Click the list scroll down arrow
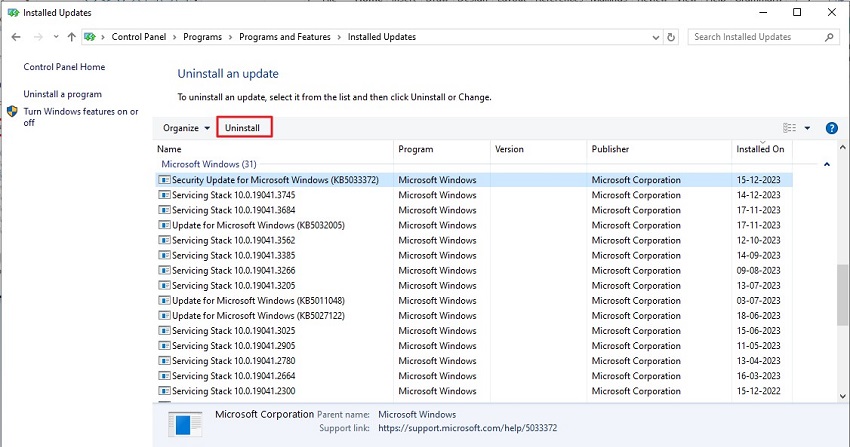 [842, 396]
